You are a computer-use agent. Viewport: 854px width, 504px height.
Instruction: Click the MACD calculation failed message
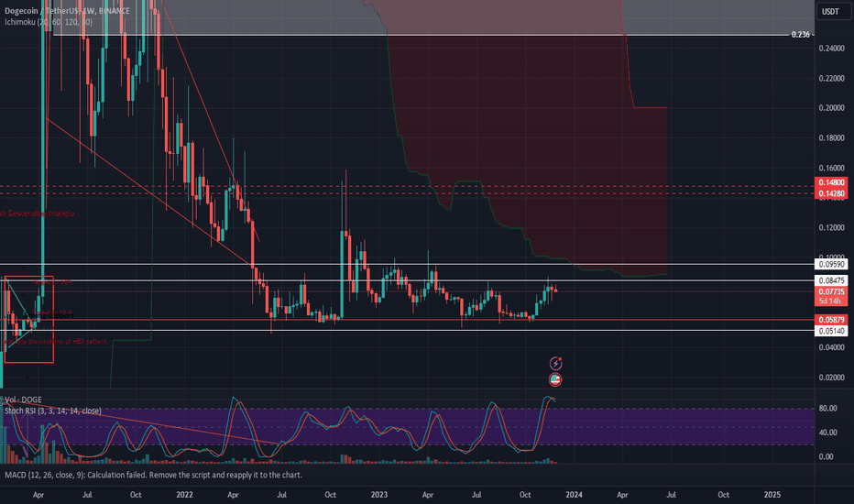[153, 475]
